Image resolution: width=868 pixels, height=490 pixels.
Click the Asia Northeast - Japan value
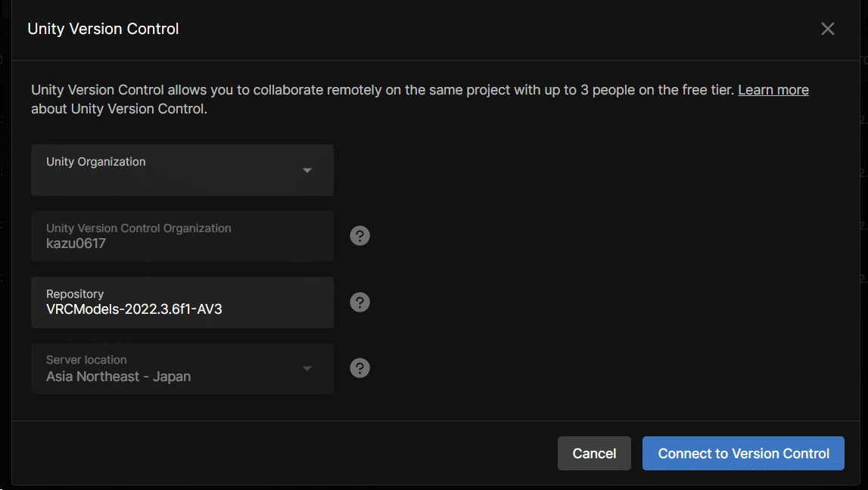(x=119, y=377)
